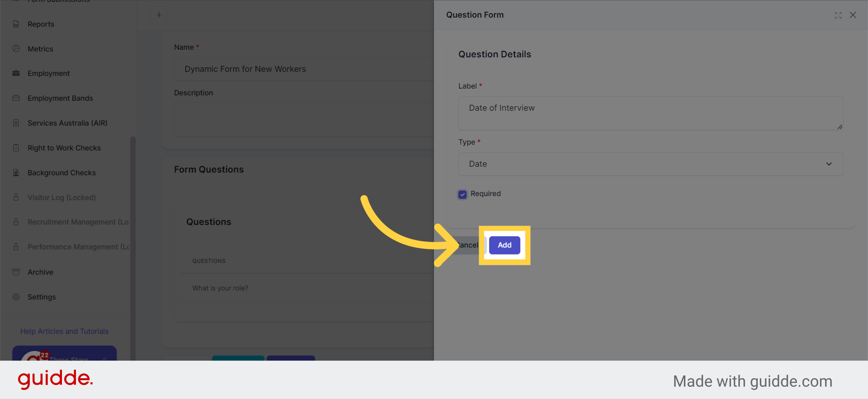Click the Employment Bands icon
The height and width of the screenshot is (399, 868).
[x=16, y=98]
